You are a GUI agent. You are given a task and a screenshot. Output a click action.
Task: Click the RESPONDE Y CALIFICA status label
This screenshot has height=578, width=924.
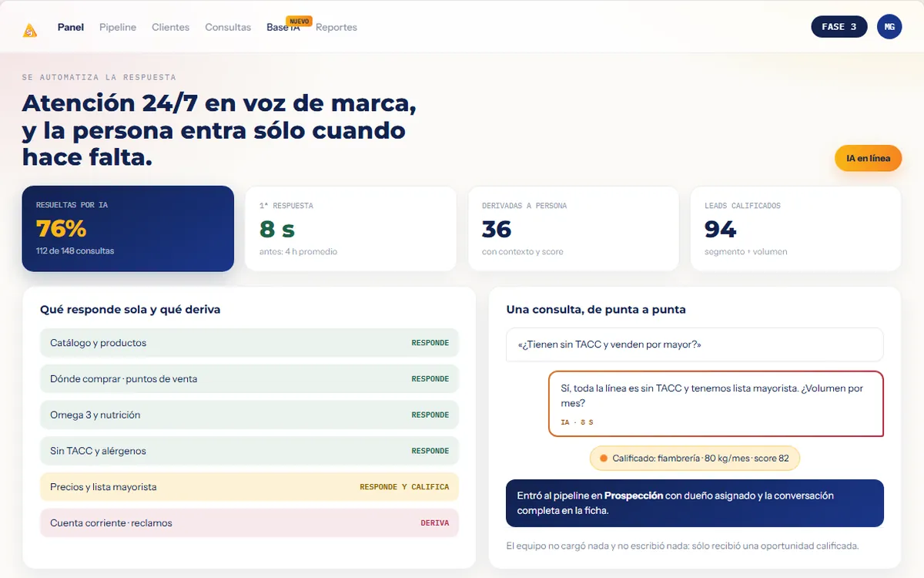tap(404, 487)
